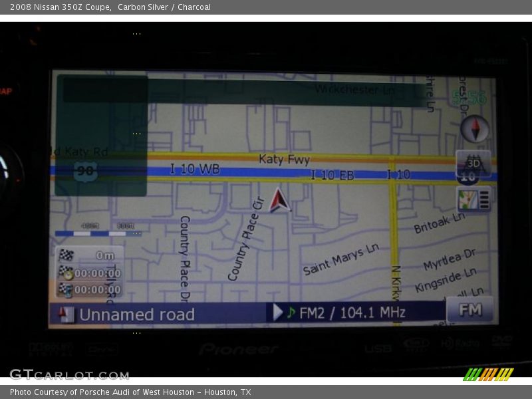Click the US 90 highway shield
This screenshot has width=532, height=399.
(85, 171)
